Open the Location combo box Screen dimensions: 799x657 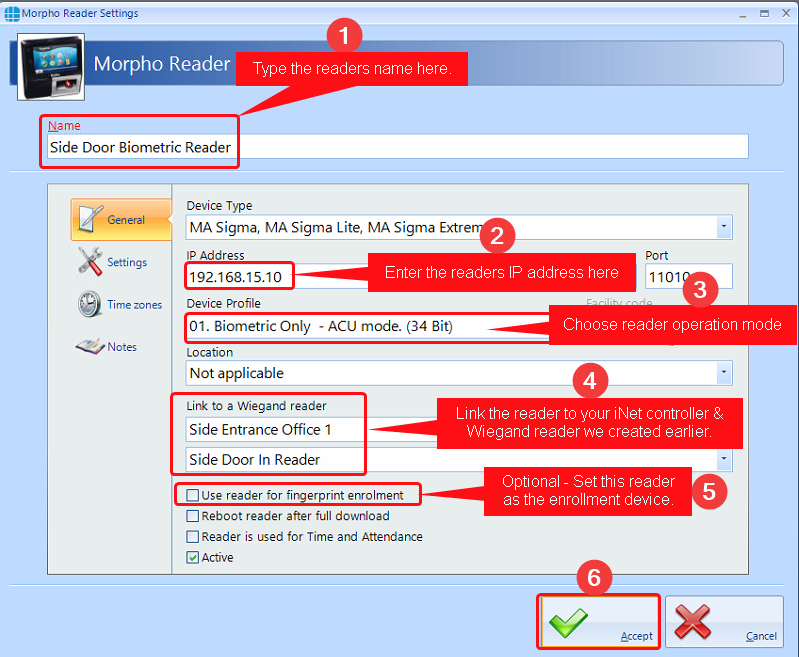click(459, 373)
